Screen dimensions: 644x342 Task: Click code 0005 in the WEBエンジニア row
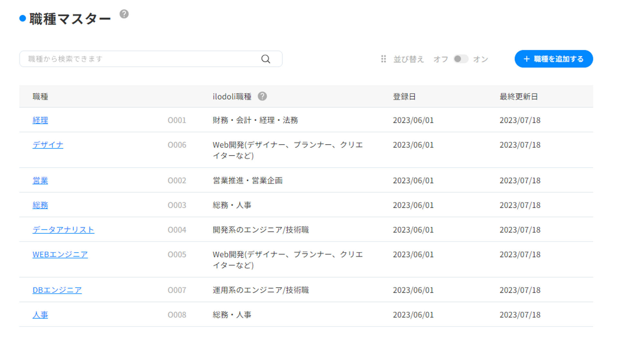coord(177,254)
